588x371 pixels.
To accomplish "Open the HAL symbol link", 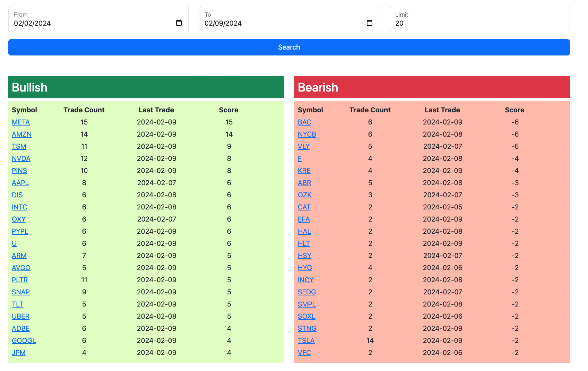I will pos(304,231).
